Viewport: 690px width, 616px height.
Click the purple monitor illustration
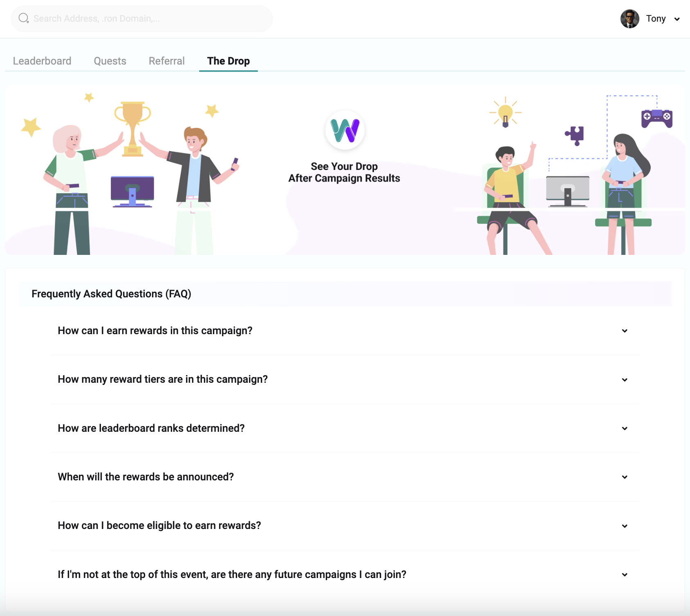coord(132,192)
